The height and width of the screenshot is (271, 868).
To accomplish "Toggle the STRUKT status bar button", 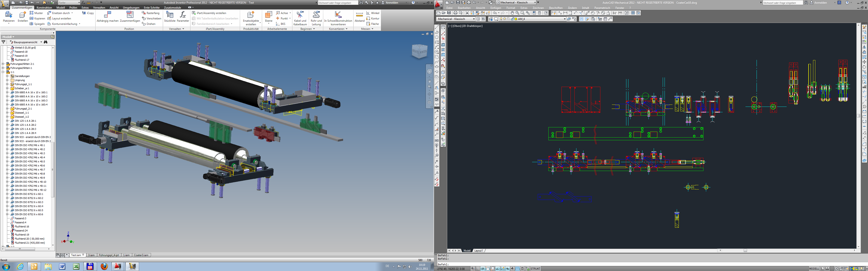I will [x=535, y=269].
